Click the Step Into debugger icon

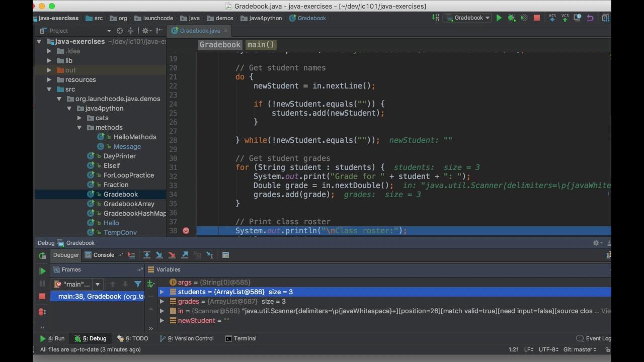[159, 255]
